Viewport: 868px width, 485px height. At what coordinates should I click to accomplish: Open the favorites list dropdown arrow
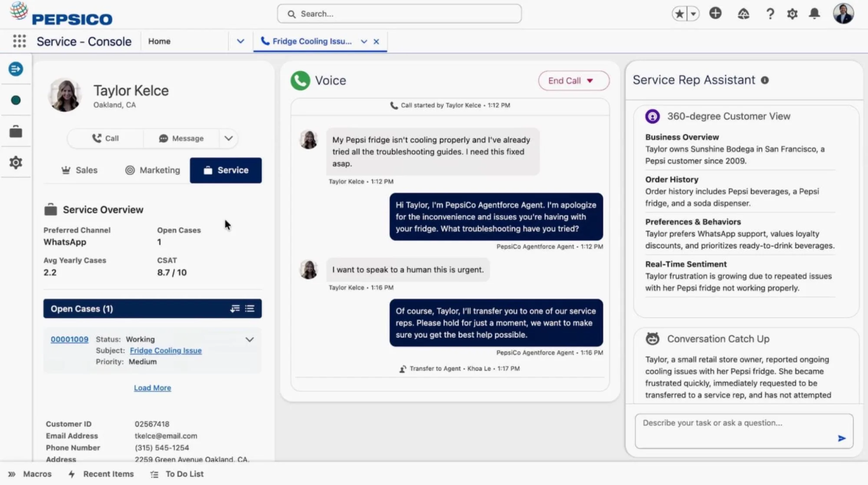coord(693,13)
